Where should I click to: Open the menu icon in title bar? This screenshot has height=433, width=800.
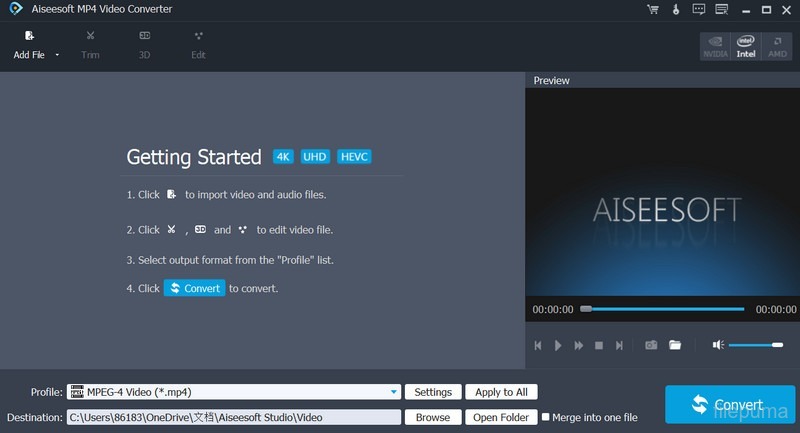720,10
